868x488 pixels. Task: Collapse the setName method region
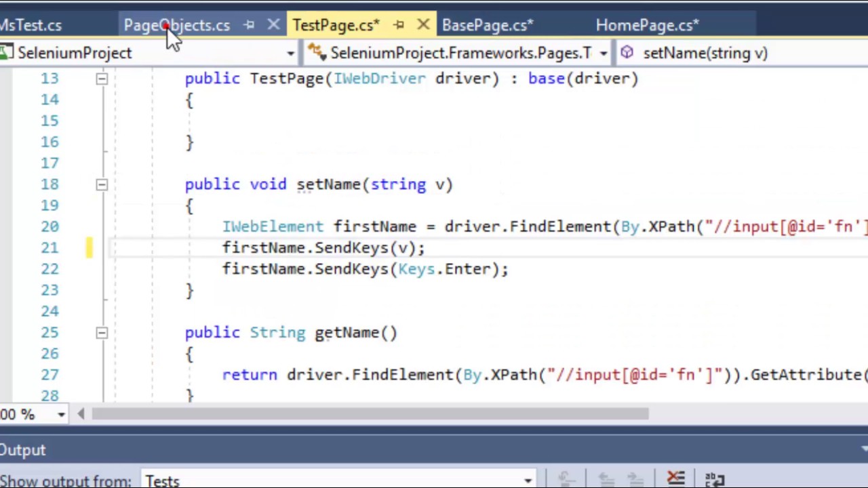click(101, 184)
